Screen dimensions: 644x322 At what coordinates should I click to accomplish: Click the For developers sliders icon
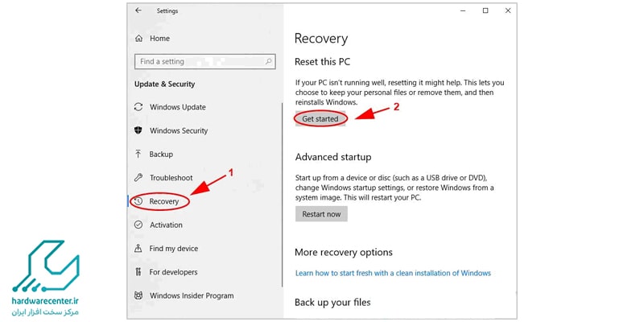point(138,272)
